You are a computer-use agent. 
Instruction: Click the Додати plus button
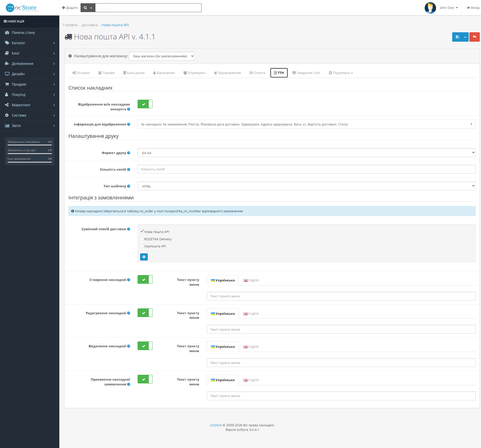[70, 8]
